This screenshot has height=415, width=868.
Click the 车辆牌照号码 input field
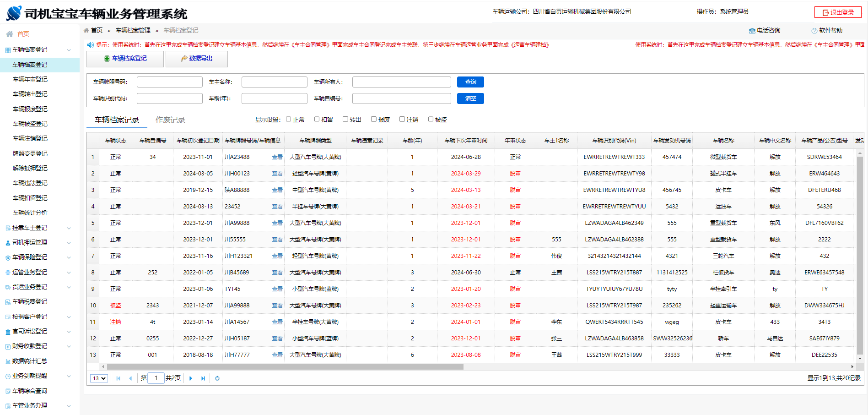[170, 82]
